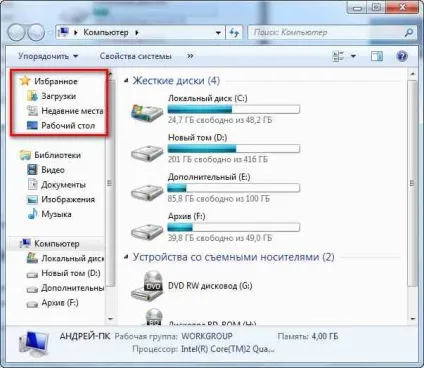Click the computer icon in address bar
424x368 pixels.
coord(63,32)
